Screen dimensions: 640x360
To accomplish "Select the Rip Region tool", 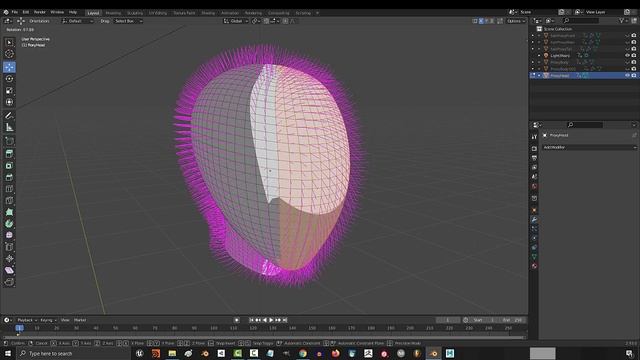I will (x=9, y=282).
